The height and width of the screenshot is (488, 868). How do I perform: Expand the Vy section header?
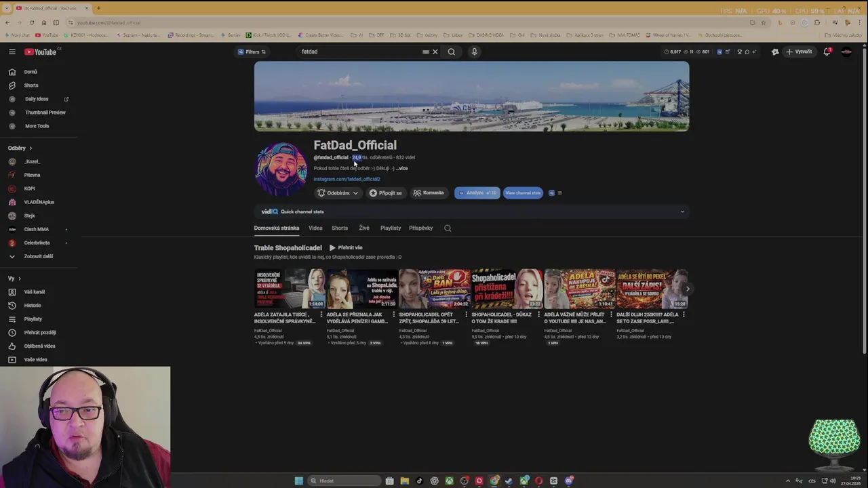click(x=14, y=279)
